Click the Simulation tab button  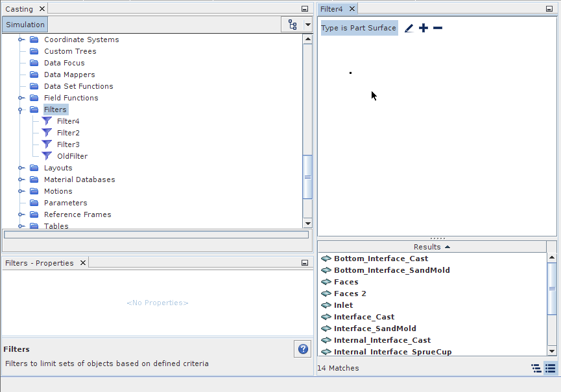[x=25, y=25]
